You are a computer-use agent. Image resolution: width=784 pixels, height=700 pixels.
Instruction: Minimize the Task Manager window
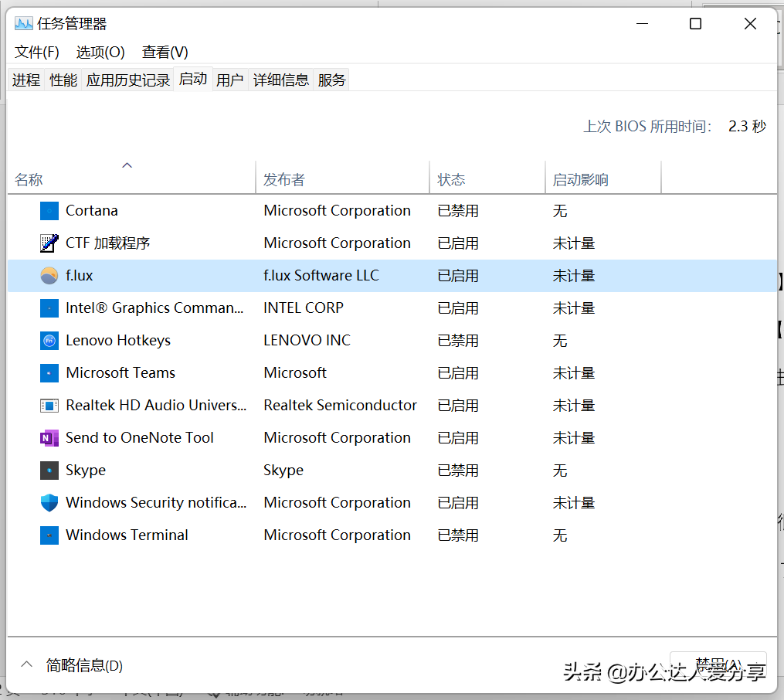click(642, 23)
